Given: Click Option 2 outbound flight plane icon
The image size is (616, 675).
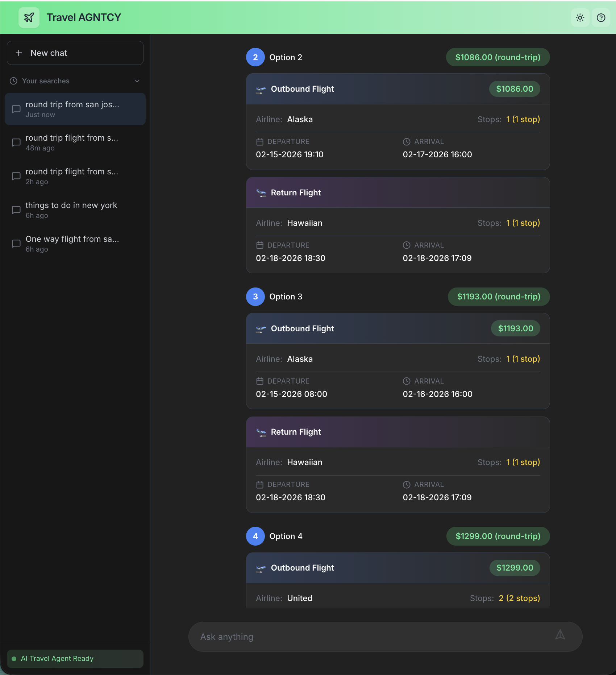Looking at the screenshot, I should click(x=261, y=89).
